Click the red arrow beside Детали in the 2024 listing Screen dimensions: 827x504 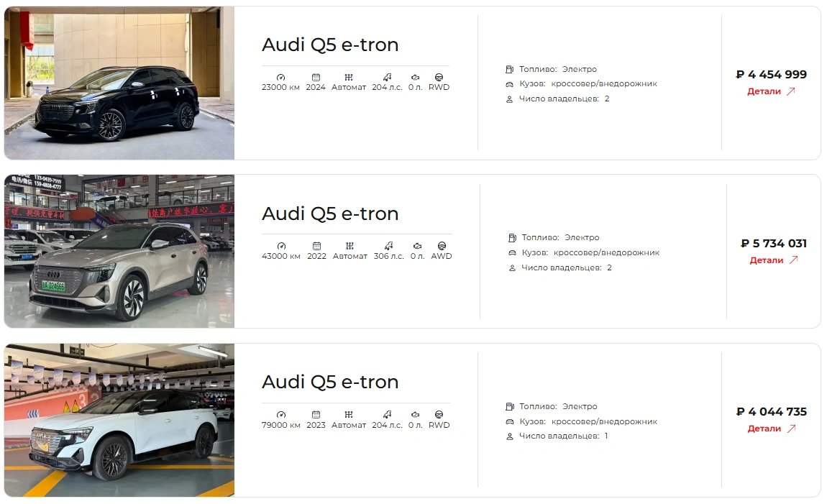pos(790,91)
